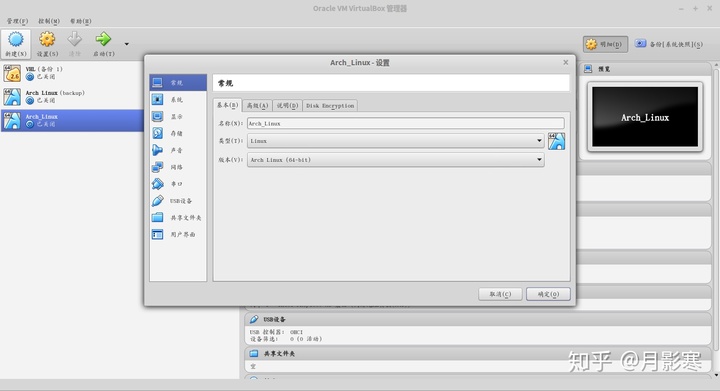720x391 pixels.
Task: Click the 确定(O) OK button
Action: (x=548, y=294)
